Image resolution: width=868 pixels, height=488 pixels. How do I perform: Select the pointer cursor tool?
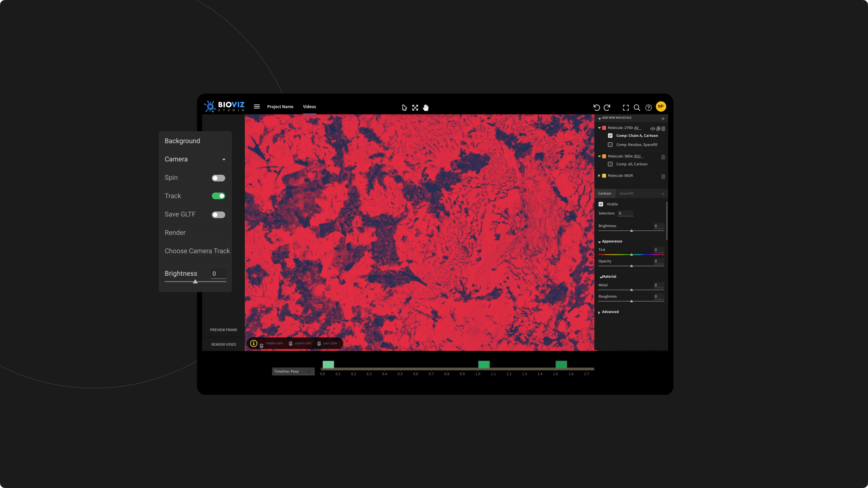[404, 108]
